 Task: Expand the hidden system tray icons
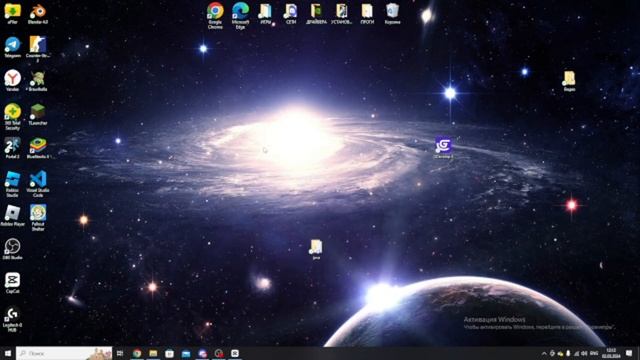544,353
